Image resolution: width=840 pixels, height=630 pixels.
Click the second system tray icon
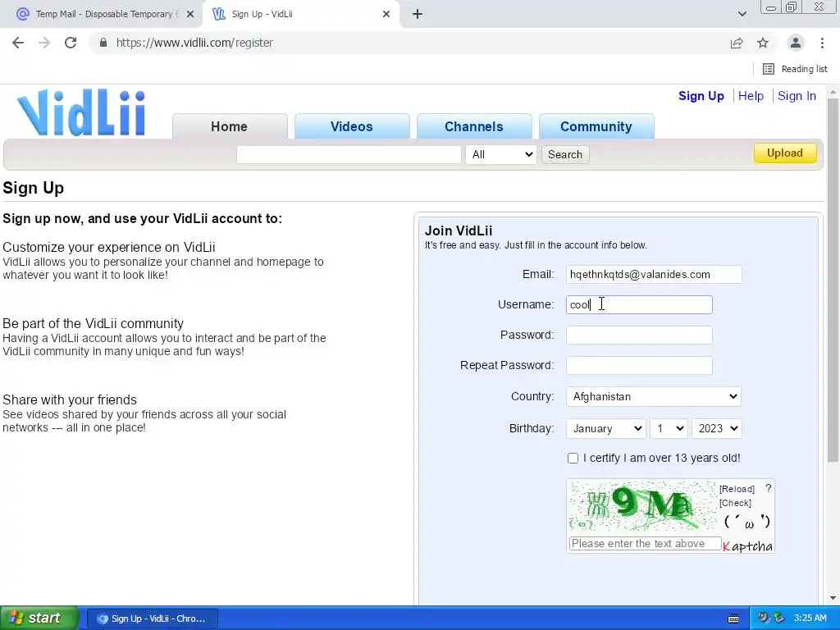tap(778, 618)
